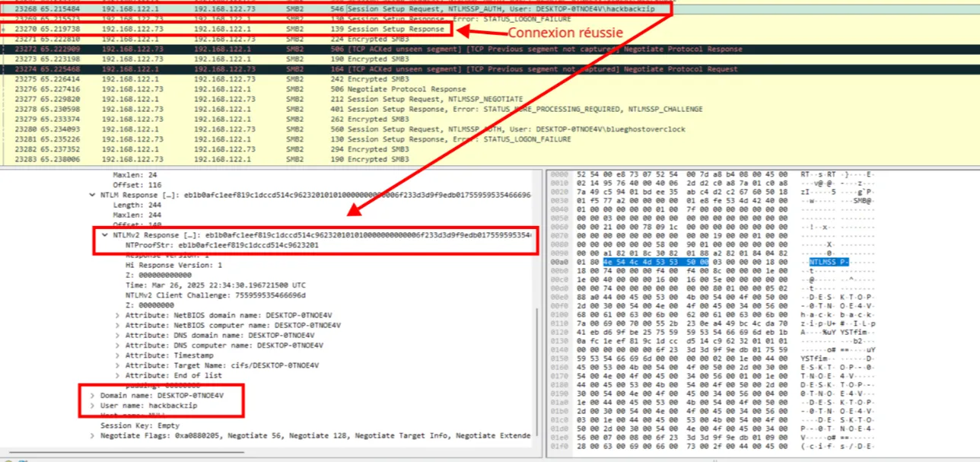Screen dimensions: 980x462
Task: Expand Attribute: DNS domain name
Action: tap(117, 335)
